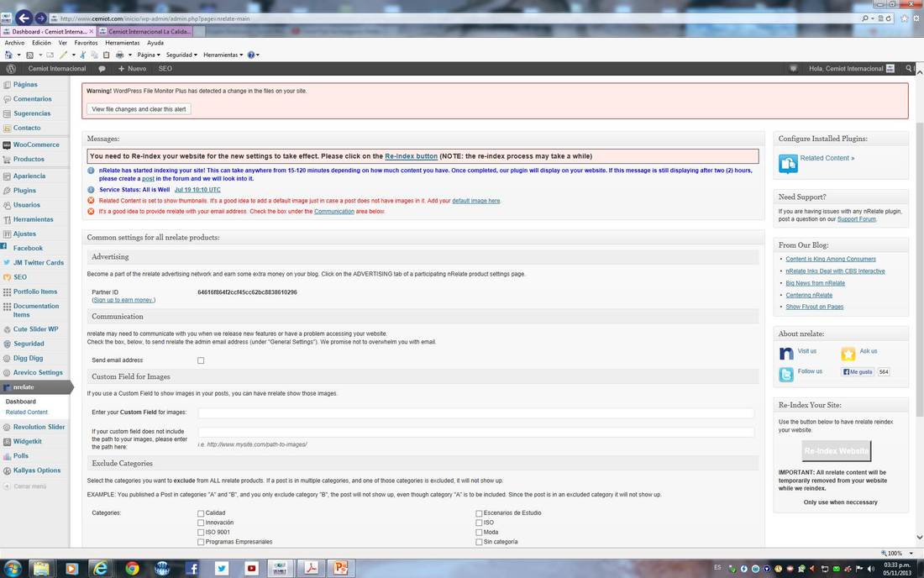Open the Favoritos menu
924x578 pixels.
86,43
